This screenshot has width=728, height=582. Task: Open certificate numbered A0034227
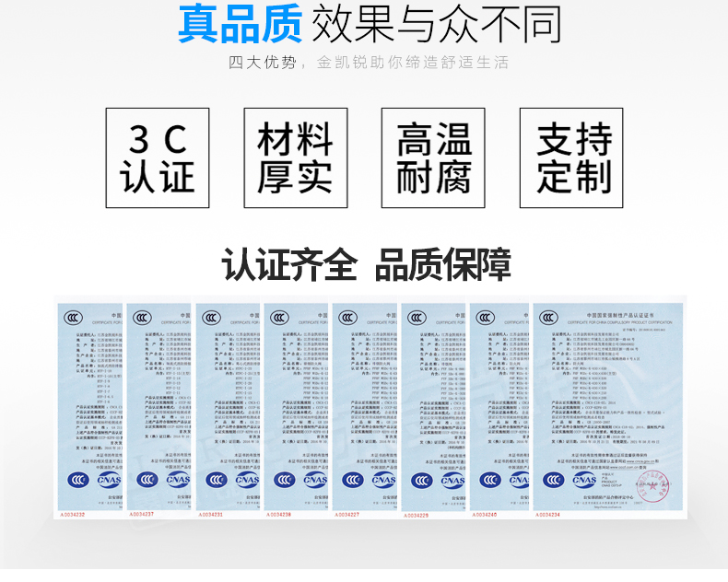[365, 405]
